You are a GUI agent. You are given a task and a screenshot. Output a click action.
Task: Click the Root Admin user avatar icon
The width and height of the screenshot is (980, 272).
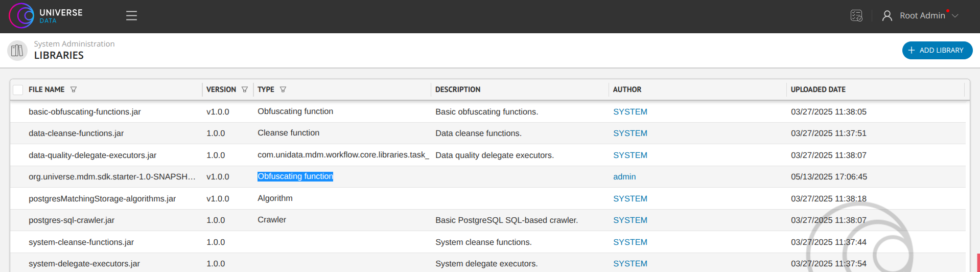tap(887, 16)
